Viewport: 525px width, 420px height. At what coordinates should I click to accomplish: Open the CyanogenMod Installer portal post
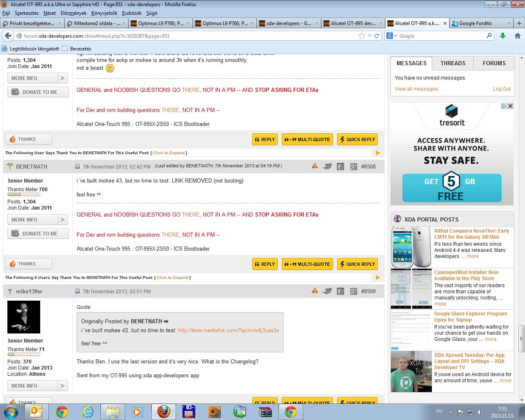[466, 275]
